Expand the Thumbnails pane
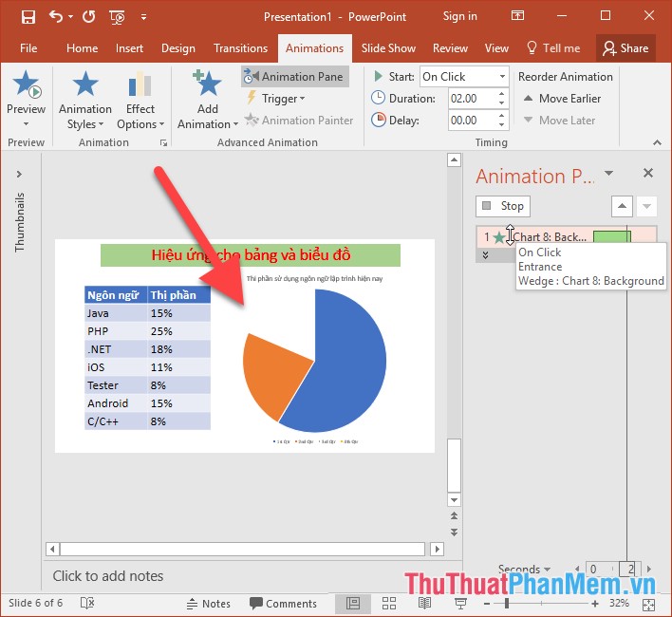Viewport: 672px width, 617px height. coord(19,174)
